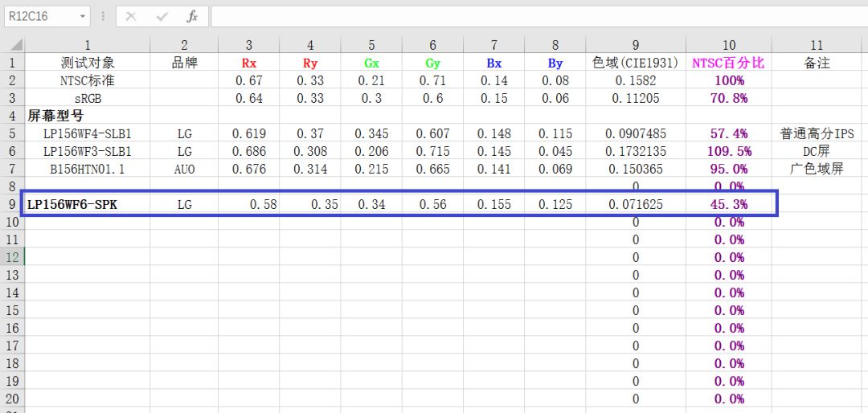Viewport: 868px width, 413px height.
Task: Click the NTSC百分比 header cell
Action: point(728,63)
